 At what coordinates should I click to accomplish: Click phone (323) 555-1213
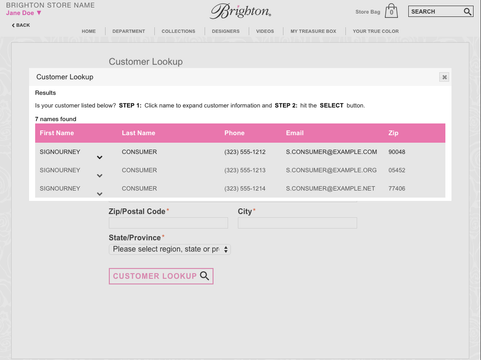[x=245, y=170]
